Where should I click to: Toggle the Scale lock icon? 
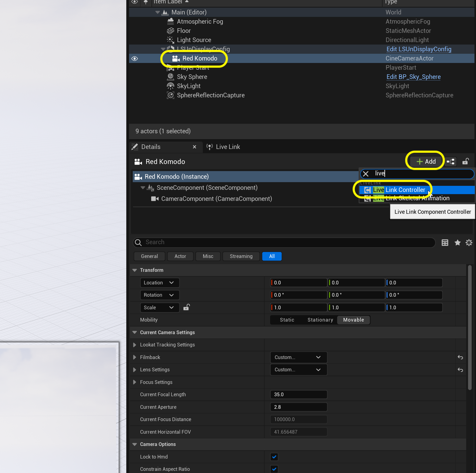(x=187, y=307)
